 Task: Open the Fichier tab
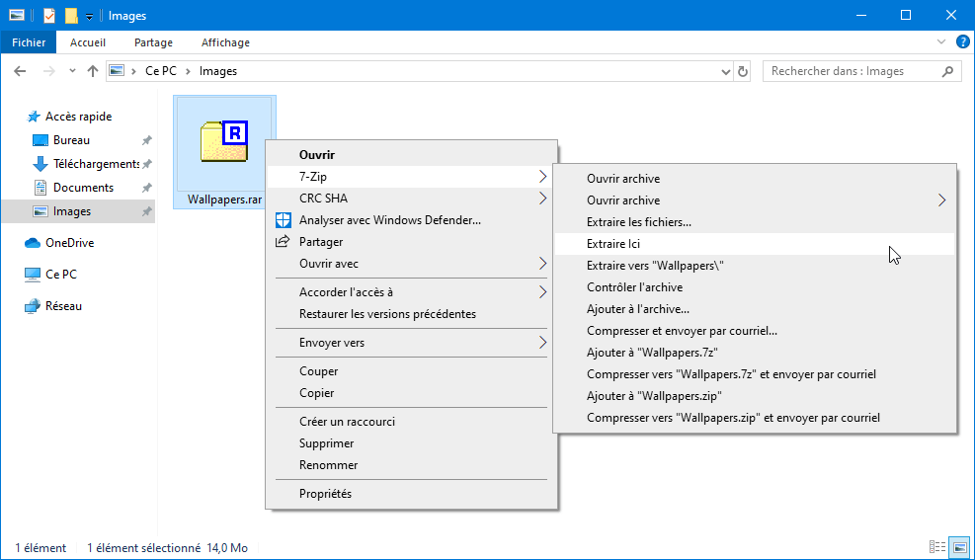tap(29, 42)
